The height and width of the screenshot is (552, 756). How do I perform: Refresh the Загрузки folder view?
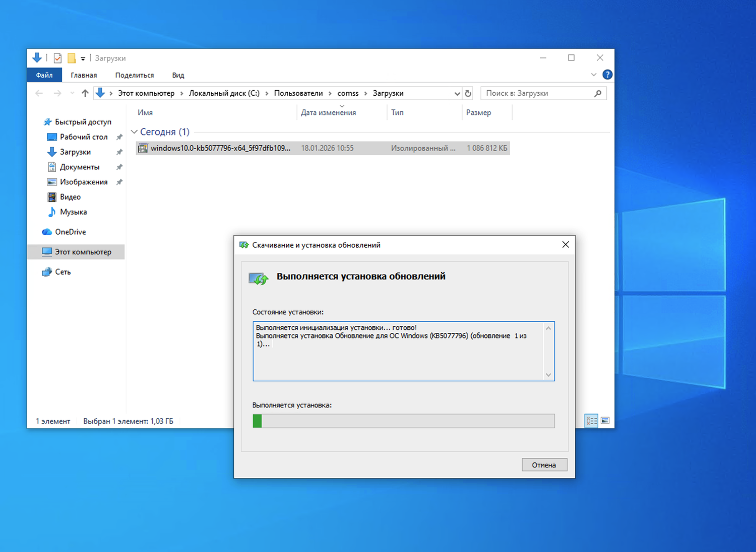(x=468, y=93)
